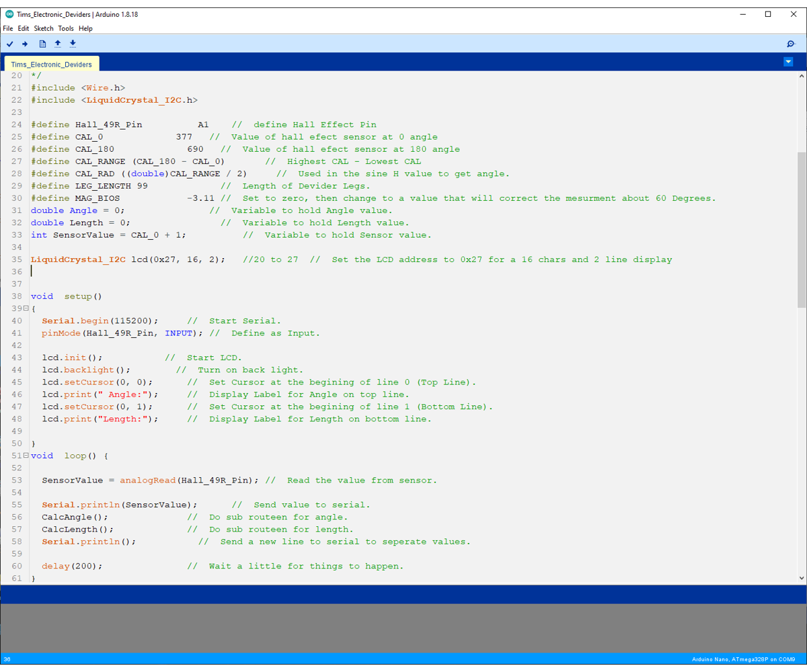Open the File menu
The image size is (807, 672).
(7, 28)
